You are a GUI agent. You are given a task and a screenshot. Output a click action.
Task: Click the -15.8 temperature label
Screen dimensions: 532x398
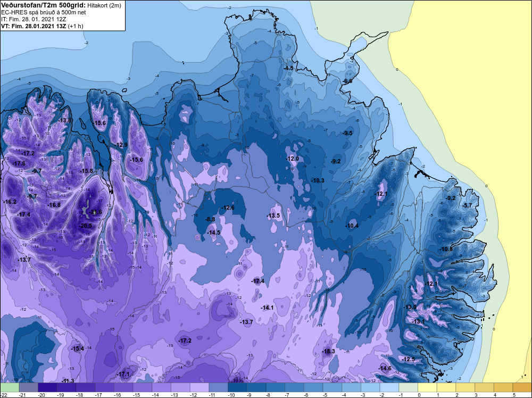87,171
